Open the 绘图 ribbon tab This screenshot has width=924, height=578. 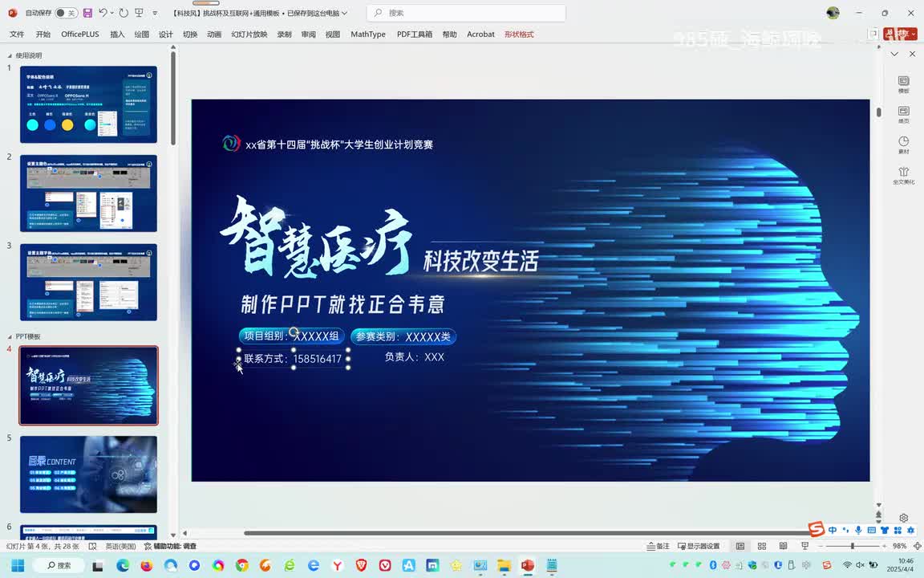pyautogui.click(x=141, y=35)
